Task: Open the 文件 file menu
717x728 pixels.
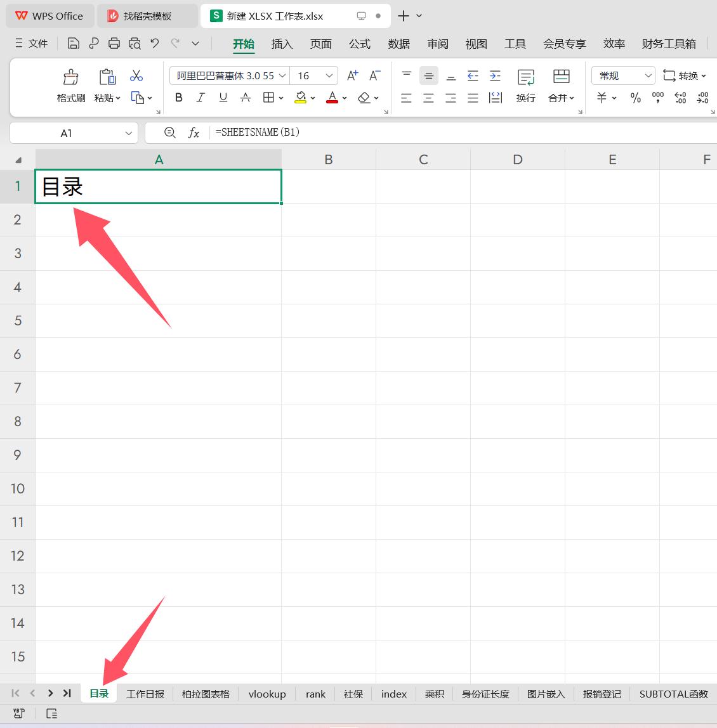Action: coord(31,43)
